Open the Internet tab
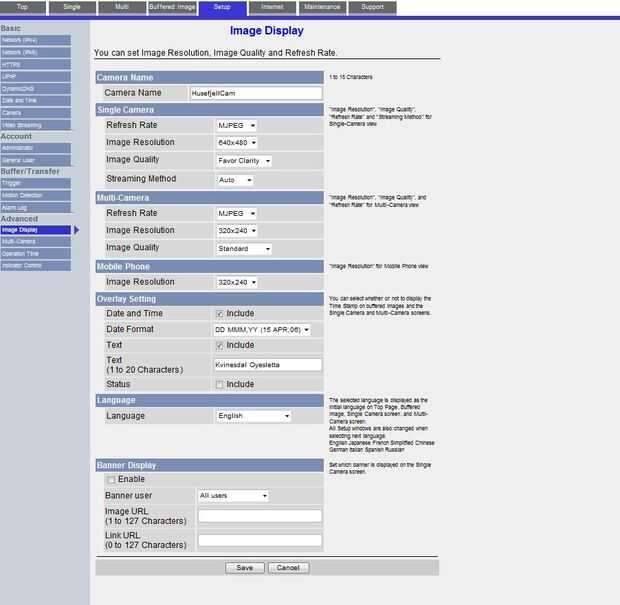 (272, 7)
